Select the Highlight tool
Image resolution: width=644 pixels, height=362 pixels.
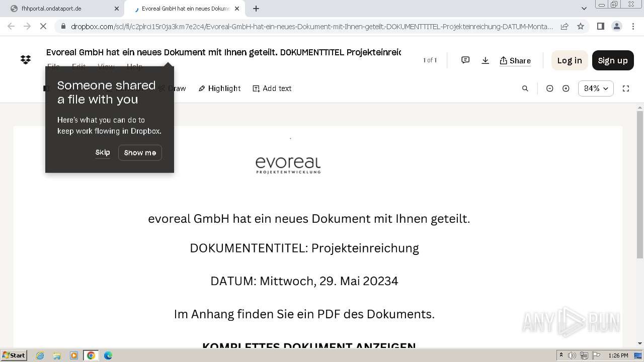click(220, 88)
